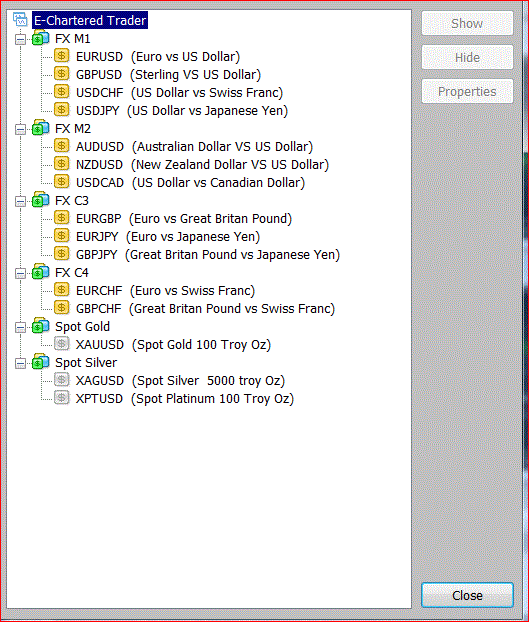This screenshot has height=622, width=529.
Task: Click the E-Chartered Trader root icon
Action: [x=20, y=20]
